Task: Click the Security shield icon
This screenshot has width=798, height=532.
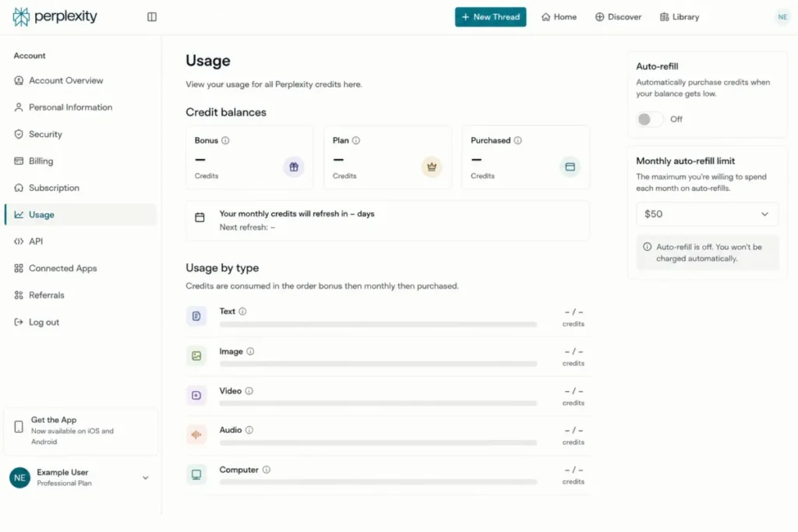Action: coord(19,134)
